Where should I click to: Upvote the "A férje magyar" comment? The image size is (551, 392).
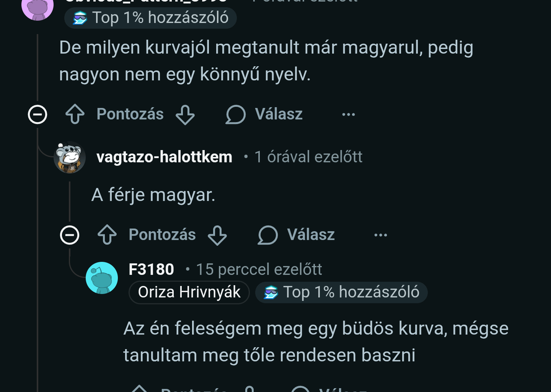(107, 235)
